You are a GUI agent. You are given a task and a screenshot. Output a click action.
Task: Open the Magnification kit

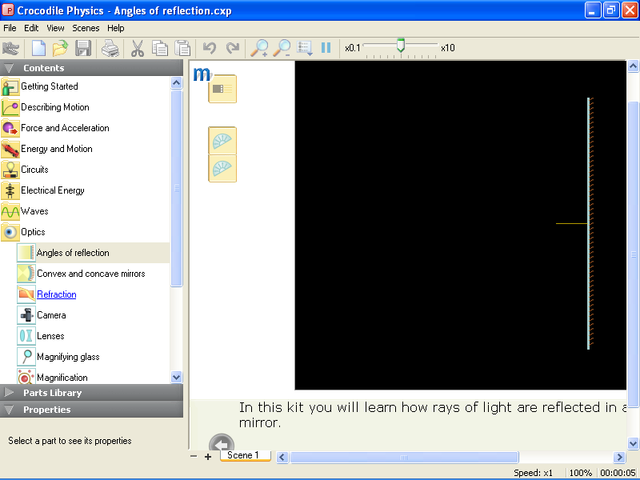coord(62,378)
